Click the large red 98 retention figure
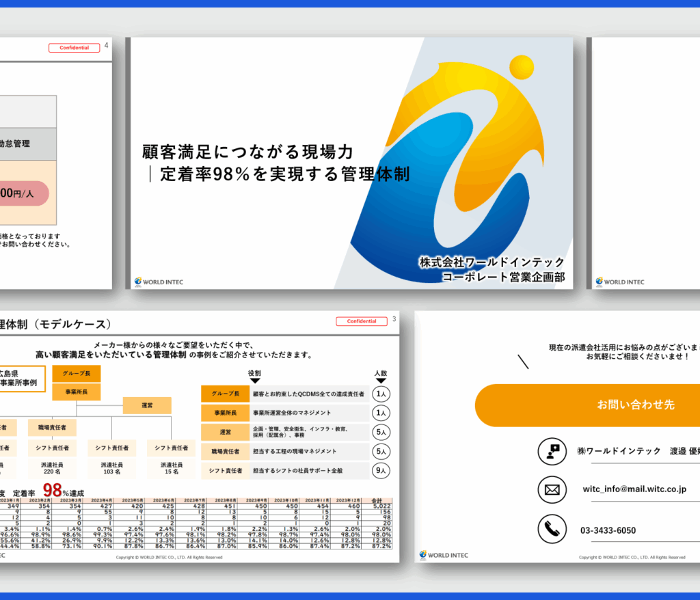This screenshot has width=700, height=600. 52,490
